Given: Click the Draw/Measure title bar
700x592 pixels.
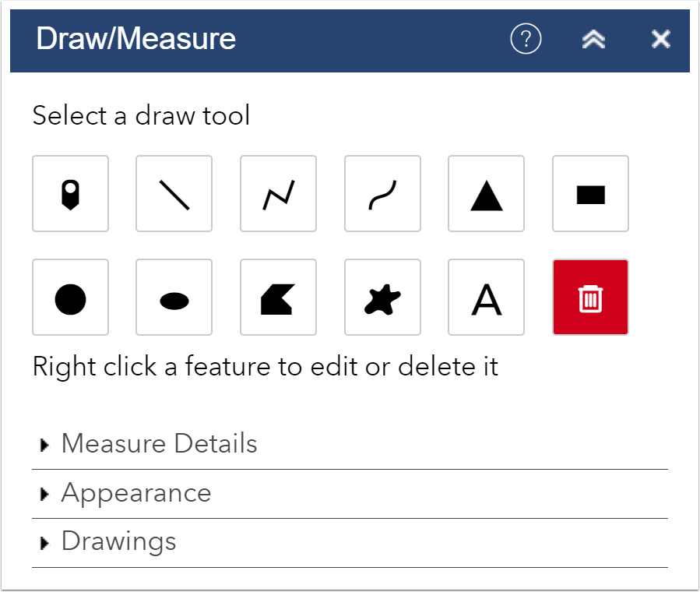Looking at the screenshot, I should pyautogui.click(x=135, y=38).
